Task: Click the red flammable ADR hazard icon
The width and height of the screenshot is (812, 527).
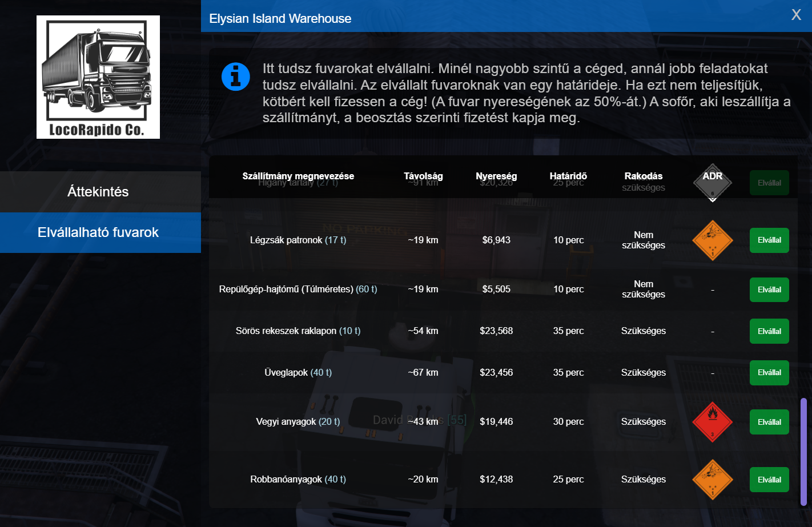Action: (712, 422)
